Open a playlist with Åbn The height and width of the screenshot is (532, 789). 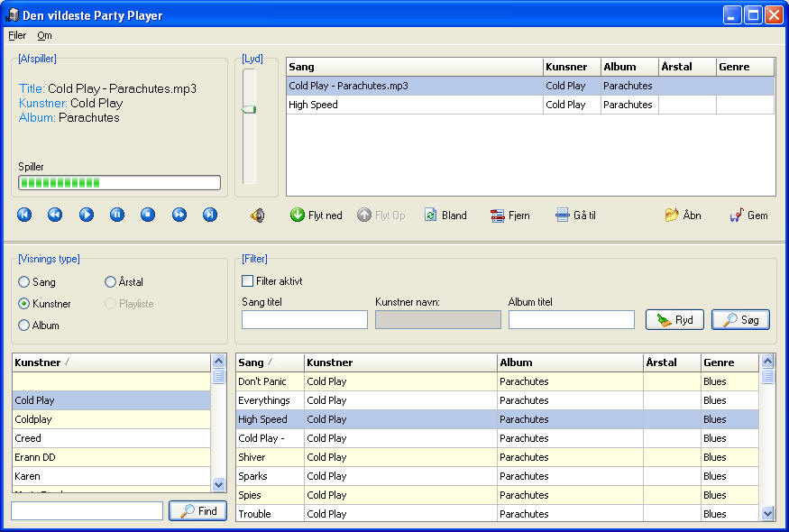[683, 216]
